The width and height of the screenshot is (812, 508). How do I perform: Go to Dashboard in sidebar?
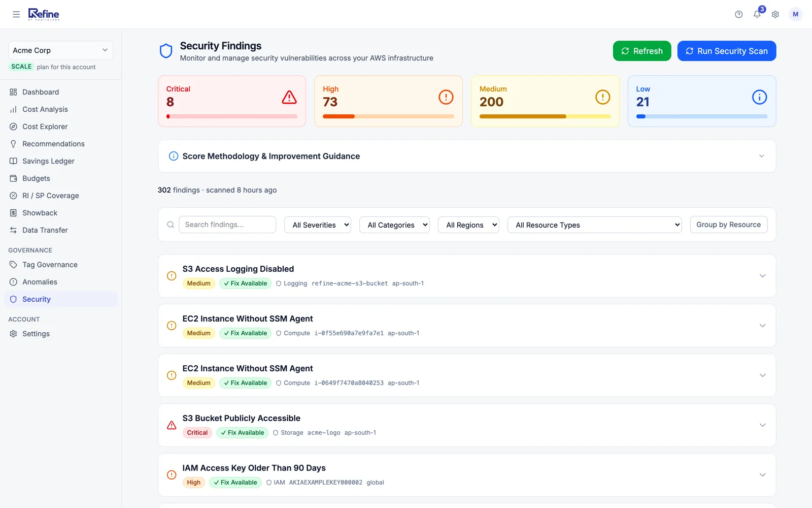pyautogui.click(x=61, y=92)
